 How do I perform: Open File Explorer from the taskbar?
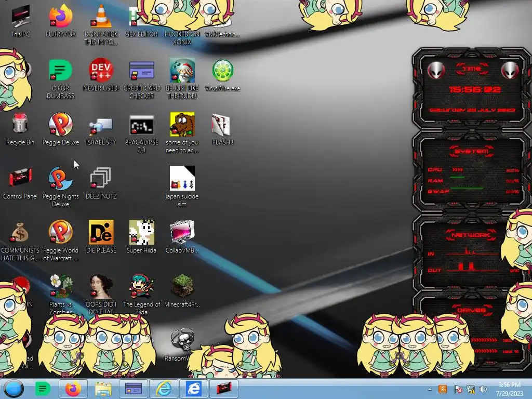tap(103, 389)
